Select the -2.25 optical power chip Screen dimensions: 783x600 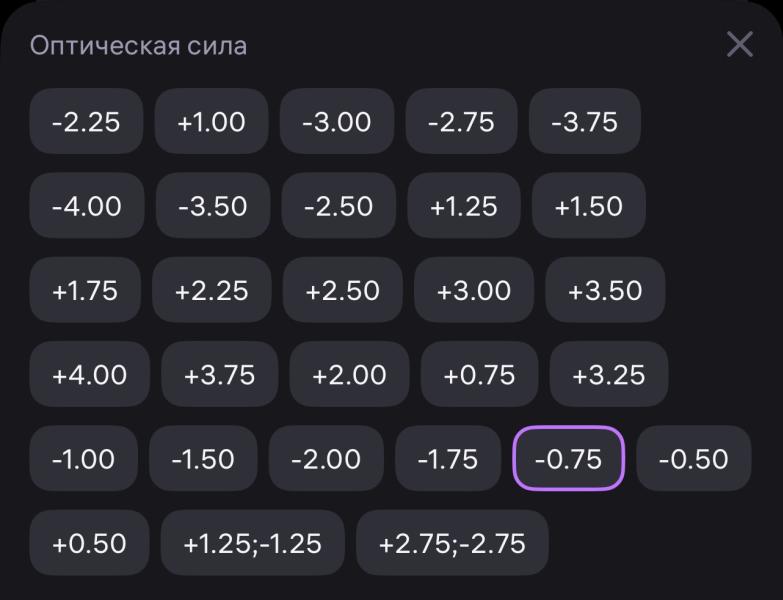point(86,122)
